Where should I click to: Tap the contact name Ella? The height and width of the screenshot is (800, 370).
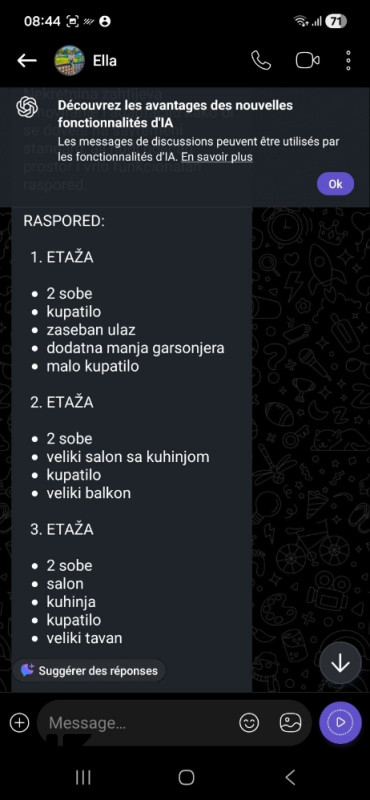click(x=105, y=61)
